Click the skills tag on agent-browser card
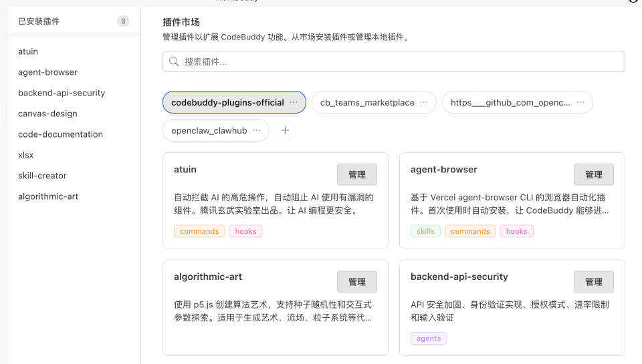The image size is (642, 364). click(425, 231)
